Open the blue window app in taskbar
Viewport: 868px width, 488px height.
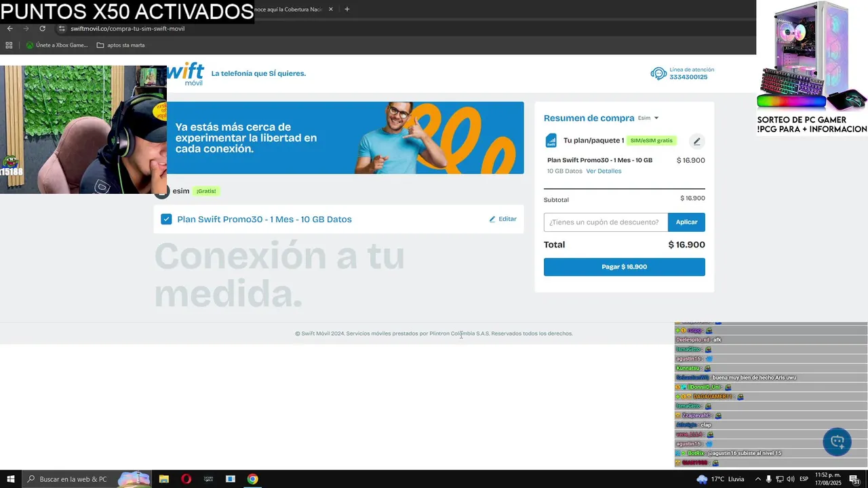pyautogui.click(x=231, y=479)
